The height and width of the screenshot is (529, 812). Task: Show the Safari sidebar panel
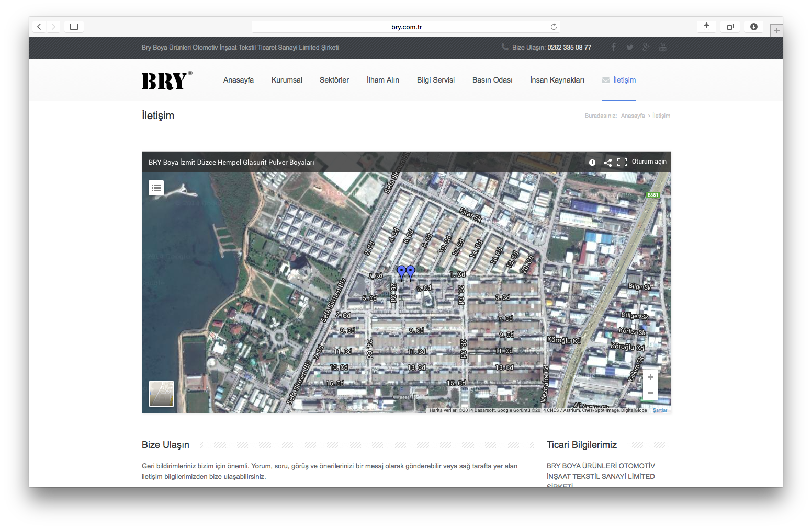[74, 27]
